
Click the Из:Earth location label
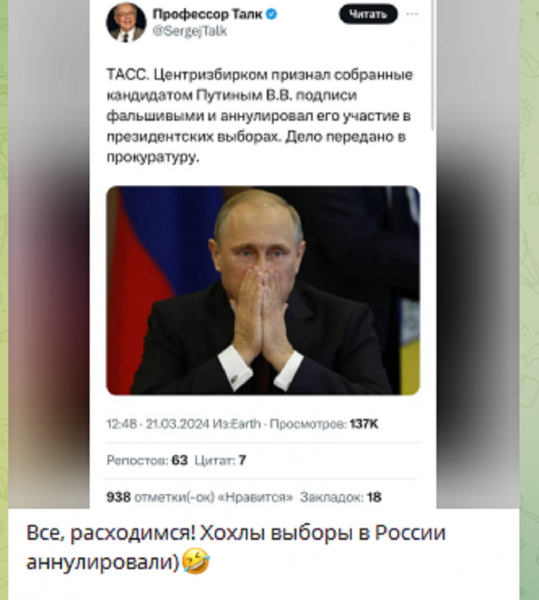click(237, 424)
